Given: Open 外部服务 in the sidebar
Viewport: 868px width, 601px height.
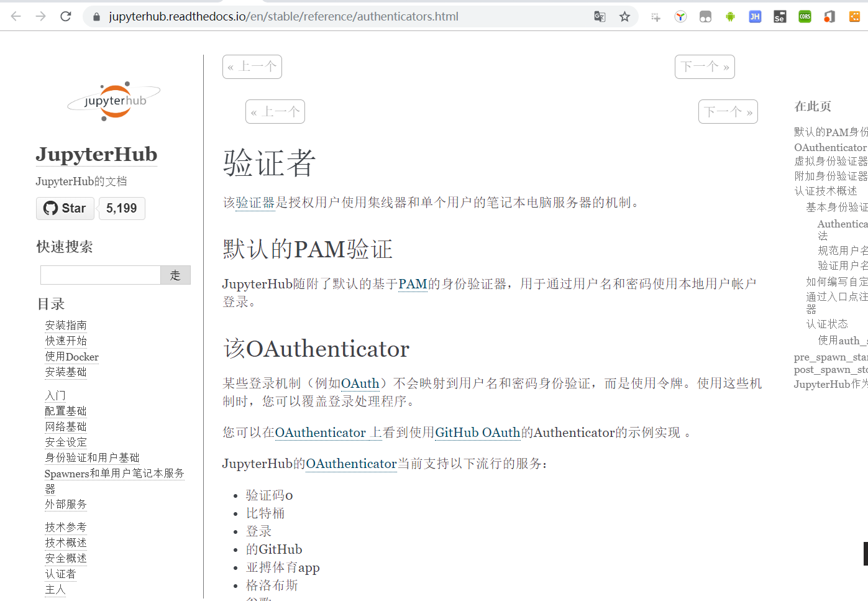Looking at the screenshot, I should tap(66, 504).
